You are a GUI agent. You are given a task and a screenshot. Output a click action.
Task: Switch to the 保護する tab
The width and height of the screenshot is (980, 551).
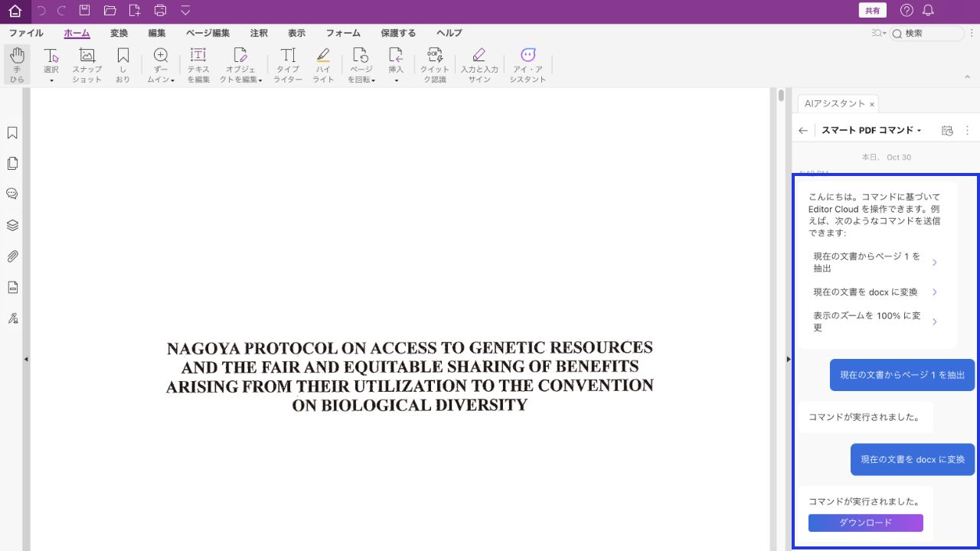398,33
